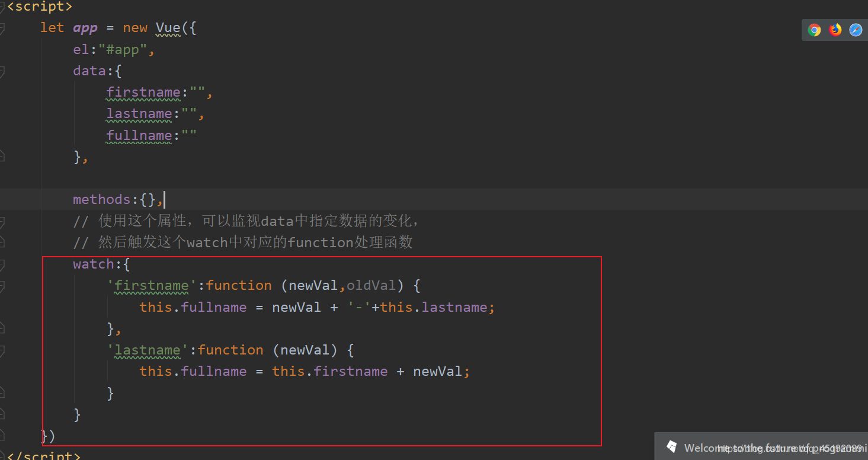This screenshot has height=460, width=868.
Task: Click the 'methods' property key
Action: click(x=102, y=200)
